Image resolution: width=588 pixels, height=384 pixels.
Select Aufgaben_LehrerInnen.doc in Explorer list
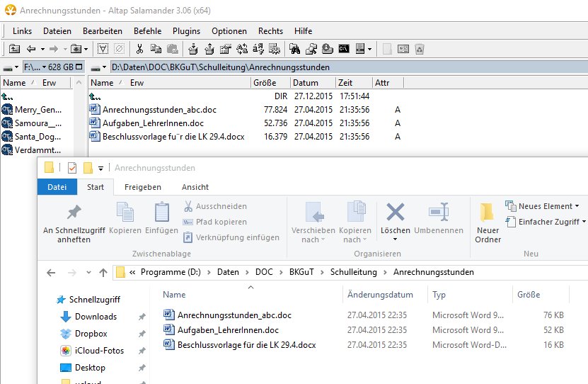tap(228, 330)
